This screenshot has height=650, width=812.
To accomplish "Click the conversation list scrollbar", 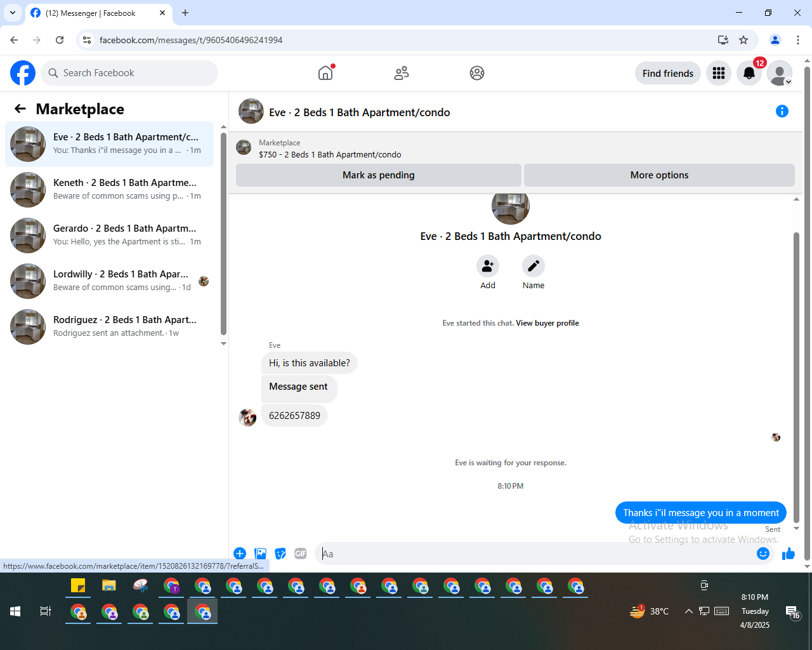I will 223,234.
